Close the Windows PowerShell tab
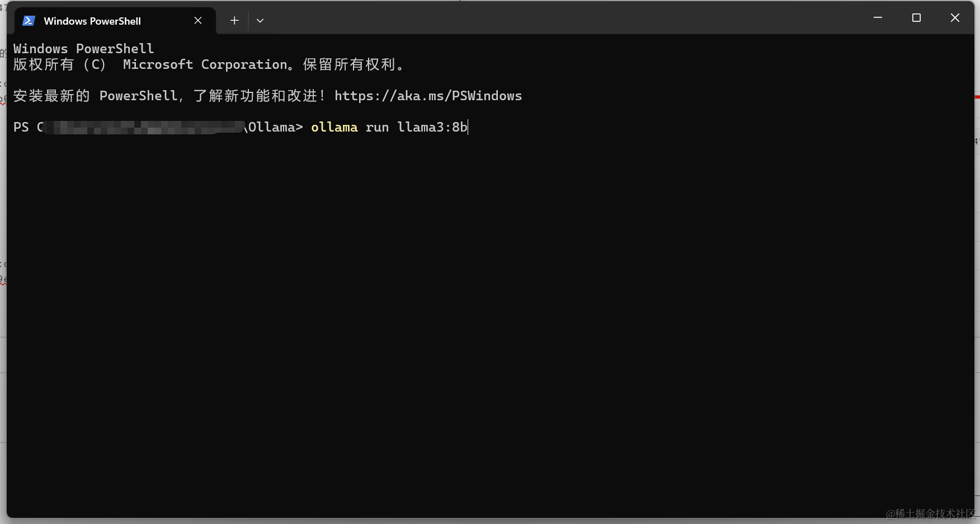Viewport: 980px width, 524px height. coord(198,21)
